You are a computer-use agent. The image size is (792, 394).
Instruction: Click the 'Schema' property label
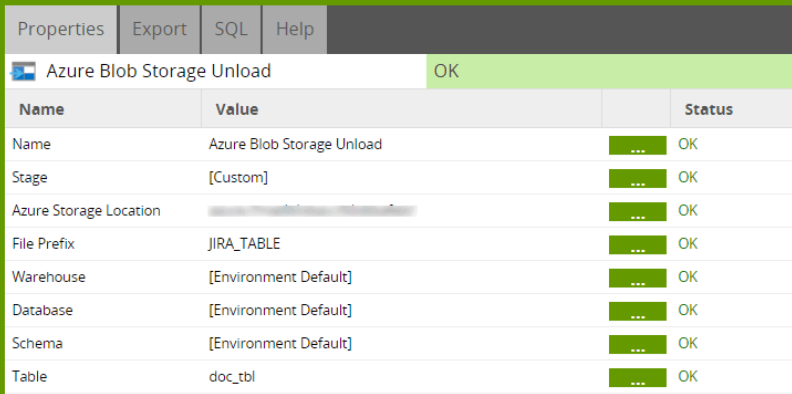pos(37,343)
